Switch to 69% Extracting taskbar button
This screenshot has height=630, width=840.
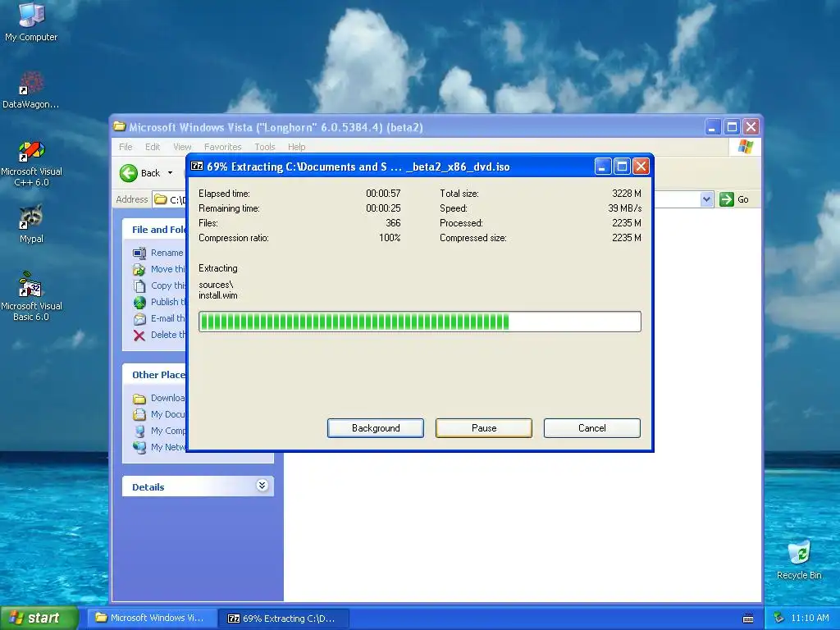tap(285, 619)
